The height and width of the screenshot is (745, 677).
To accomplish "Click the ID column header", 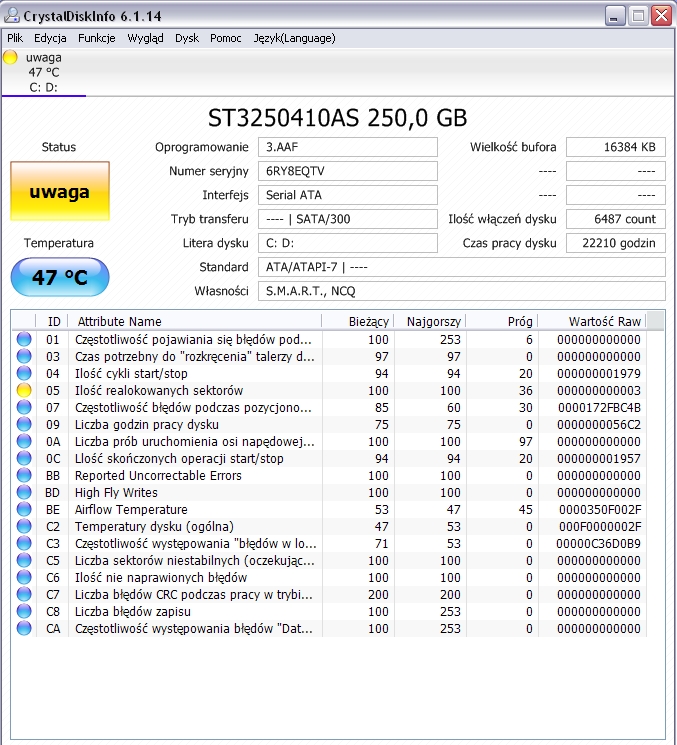I will (52, 322).
